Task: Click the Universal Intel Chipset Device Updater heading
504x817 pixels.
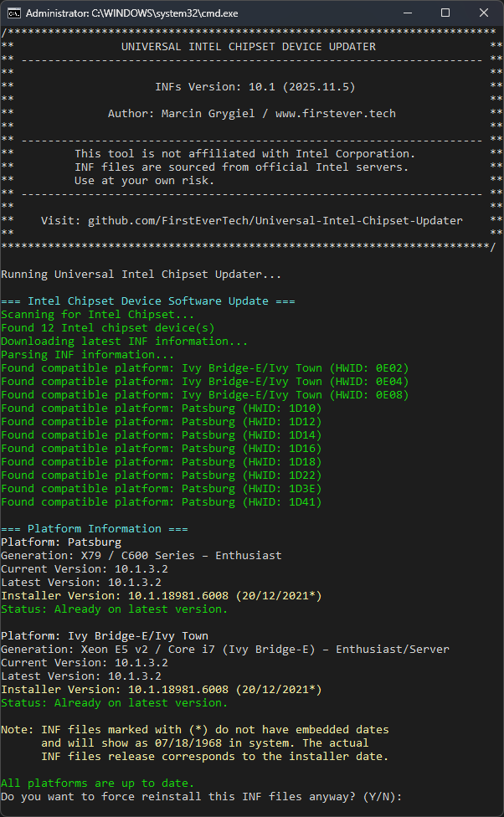Action: coord(249,46)
